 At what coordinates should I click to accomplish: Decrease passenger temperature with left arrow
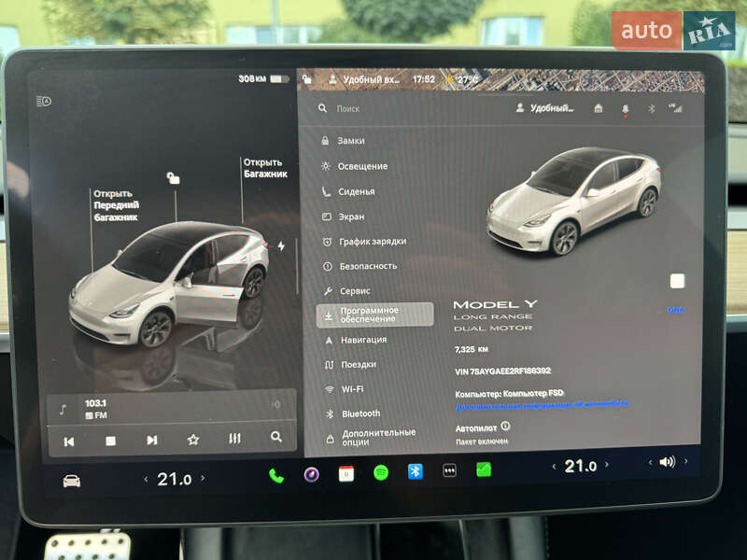(x=554, y=468)
